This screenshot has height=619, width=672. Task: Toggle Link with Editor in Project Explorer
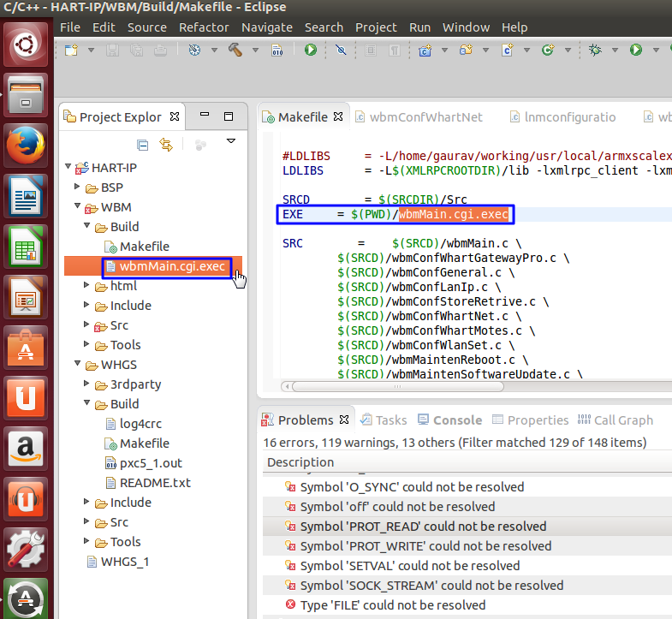point(166,145)
